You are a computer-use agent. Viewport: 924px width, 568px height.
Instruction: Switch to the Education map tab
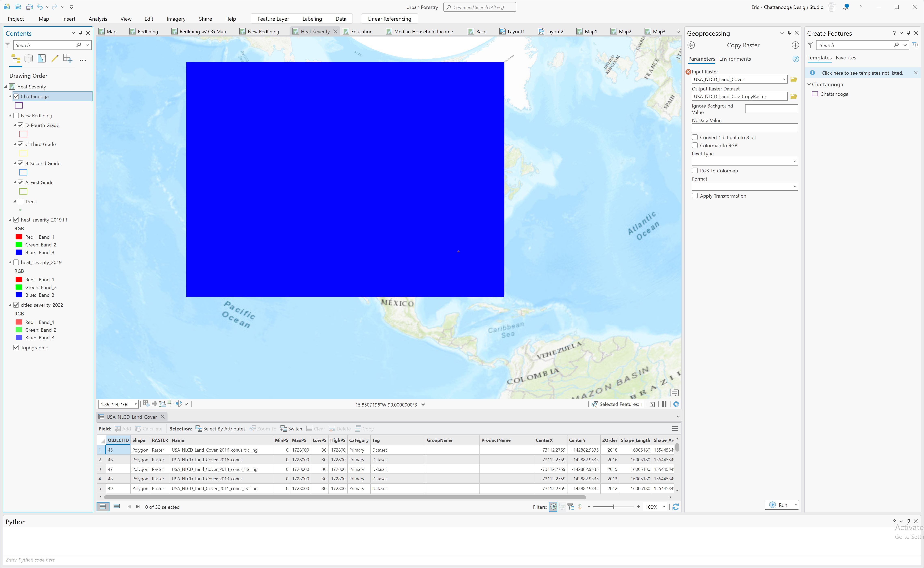click(362, 31)
